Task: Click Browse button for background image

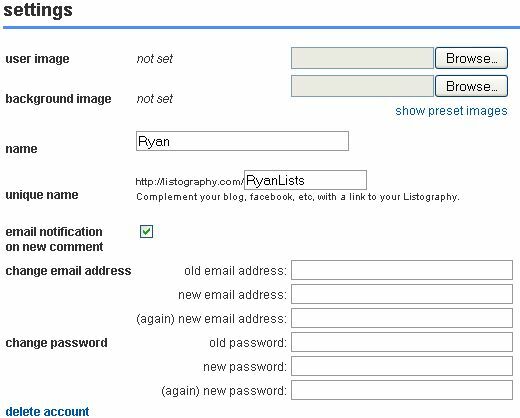Action: (471, 86)
